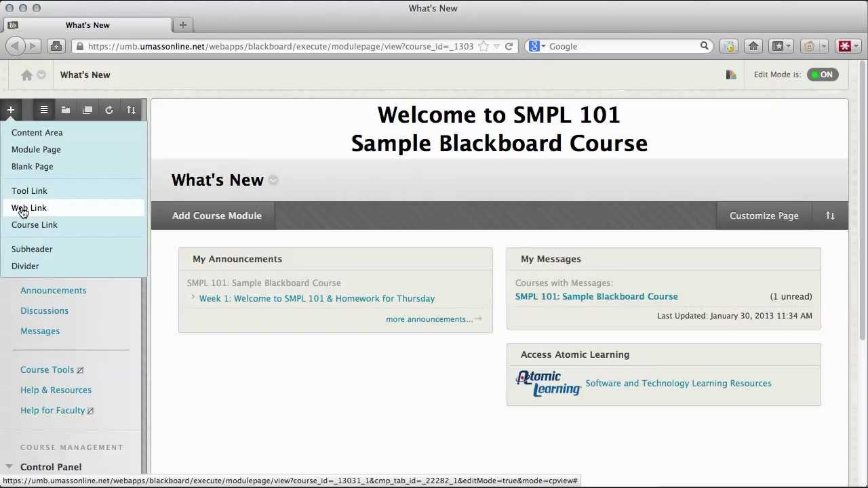This screenshot has height=488, width=868.
Task: Click Customize Page button
Action: point(764,216)
